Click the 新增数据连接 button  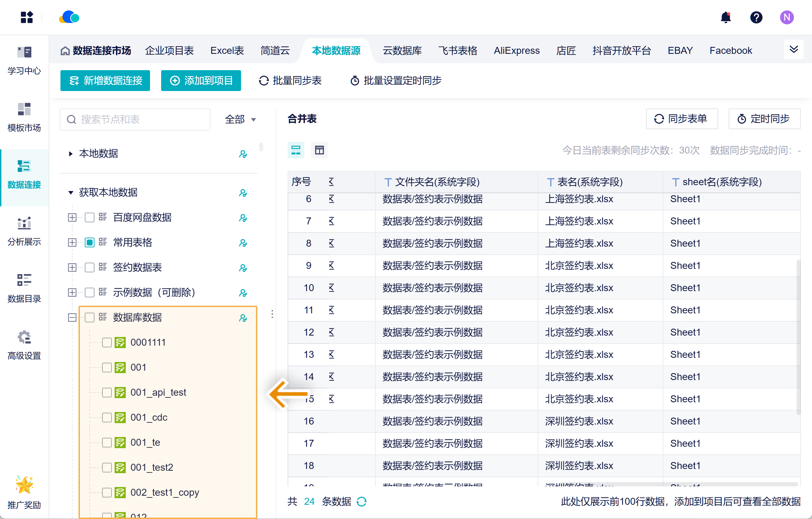[x=105, y=81]
